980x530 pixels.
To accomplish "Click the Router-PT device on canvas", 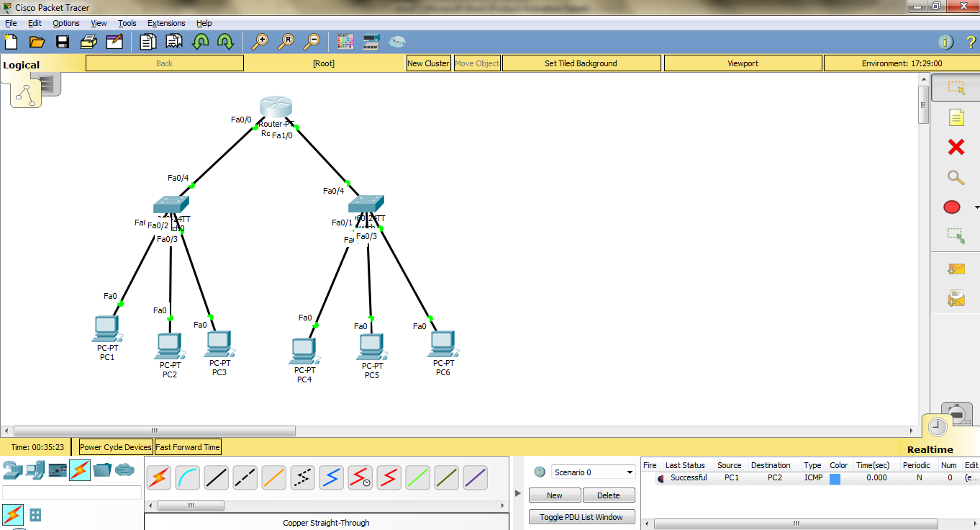I will pos(276,107).
